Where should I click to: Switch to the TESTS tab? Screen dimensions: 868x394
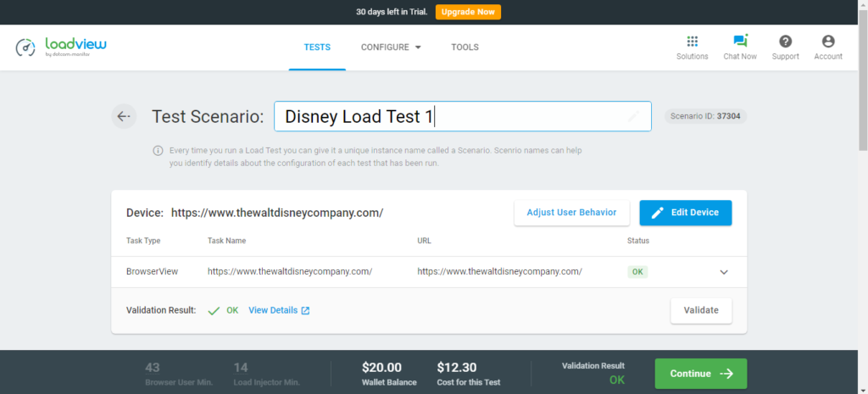click(x=317, y=47)
